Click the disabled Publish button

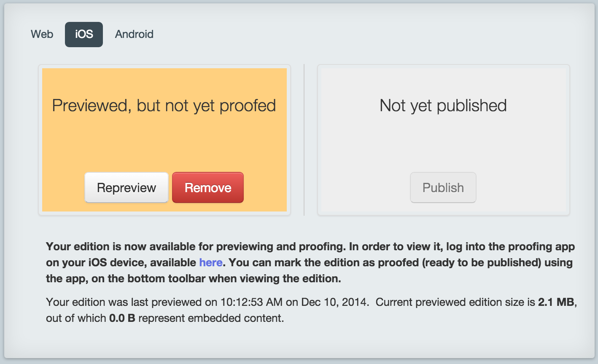click(443, 187)
